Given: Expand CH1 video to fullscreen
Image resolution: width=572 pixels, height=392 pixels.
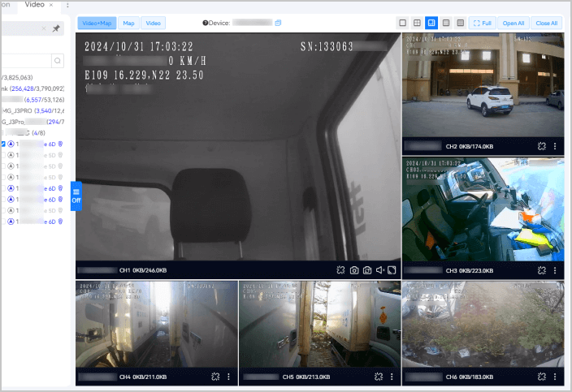Looking at the screenshot, I should pos(392,270).
